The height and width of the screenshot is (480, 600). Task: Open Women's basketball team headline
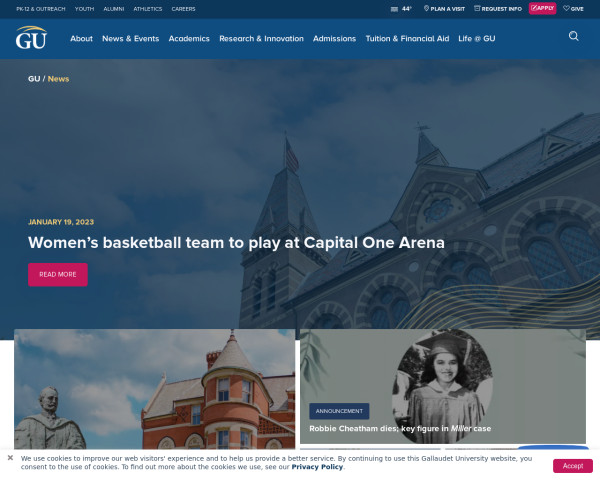tap(236, 243)
